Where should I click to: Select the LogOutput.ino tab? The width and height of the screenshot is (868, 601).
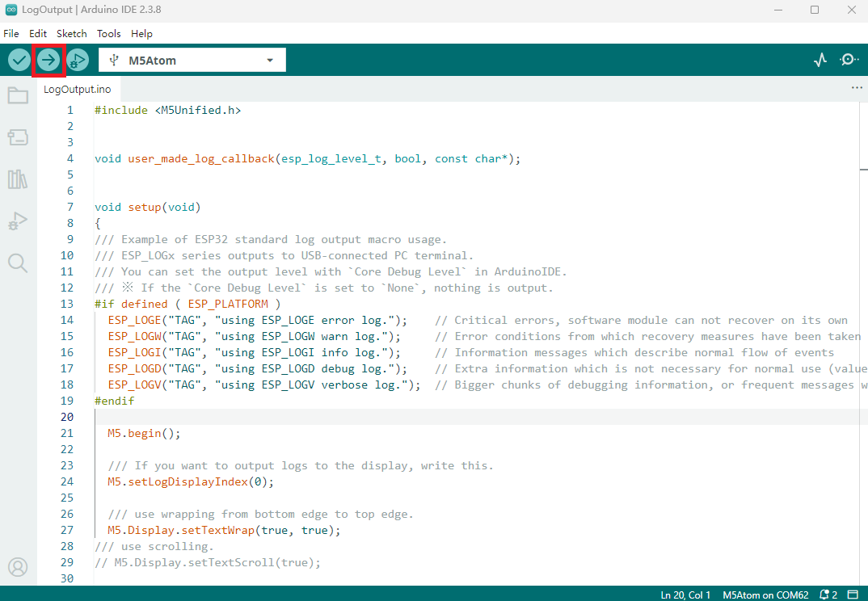pos(78,89)
